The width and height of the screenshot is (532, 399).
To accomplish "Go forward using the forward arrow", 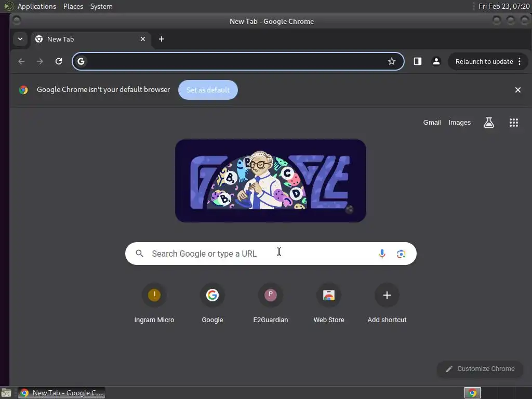I will pos(40,61).
